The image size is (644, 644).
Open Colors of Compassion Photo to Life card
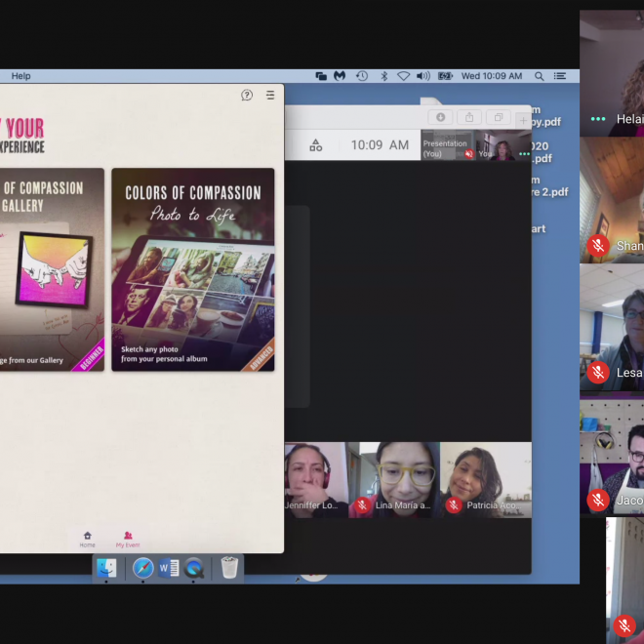pos(193,269)
